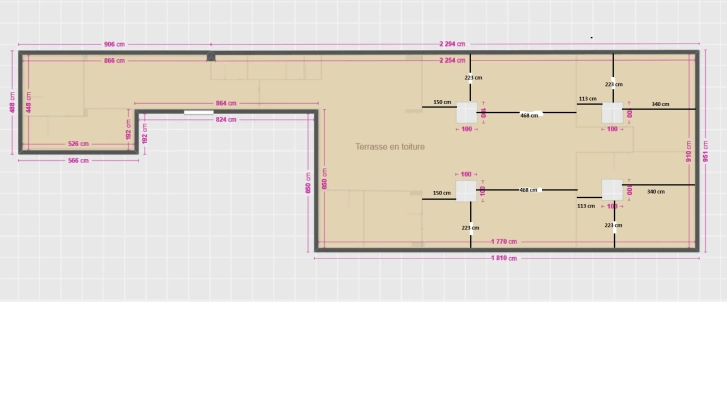Select the 'Terrasse en toiture' room label
Viewport: 727px width, 416px height.
(389, 147)
